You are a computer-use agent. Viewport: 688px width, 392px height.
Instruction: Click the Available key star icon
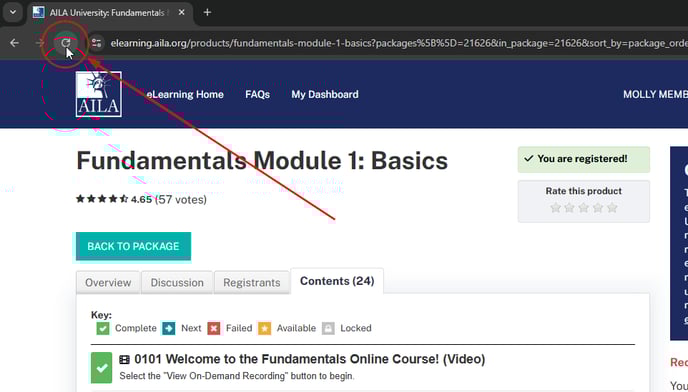pyautogui.click(x=265, y=328)
